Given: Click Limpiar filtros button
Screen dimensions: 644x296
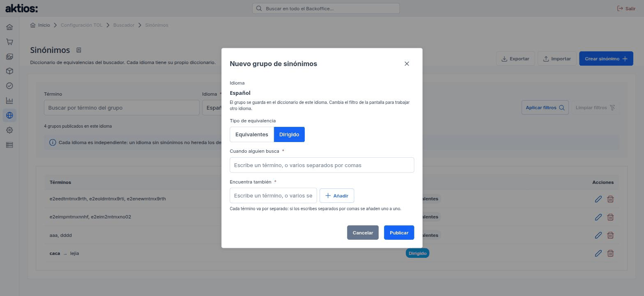Looking at the screenshot, I should coord(595,108).
